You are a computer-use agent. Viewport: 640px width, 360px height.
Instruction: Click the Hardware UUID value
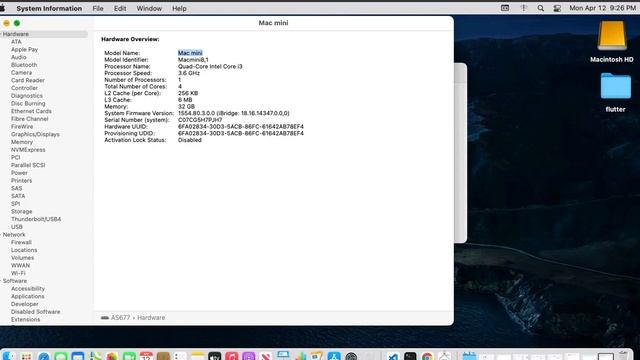(x=241, y=127)
